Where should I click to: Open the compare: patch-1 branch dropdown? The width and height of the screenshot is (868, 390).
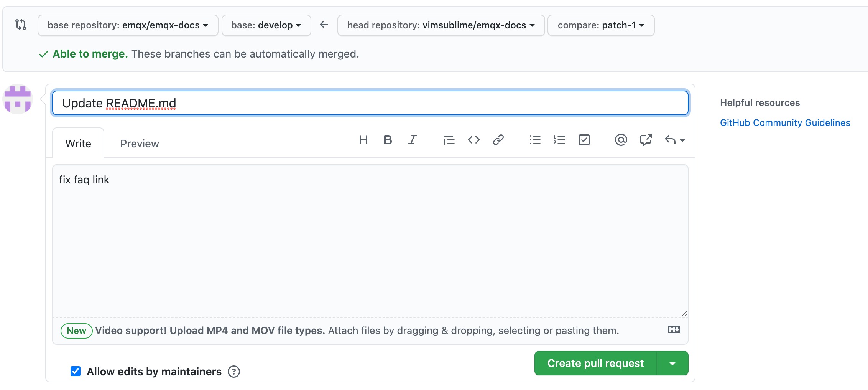[601, 25]
